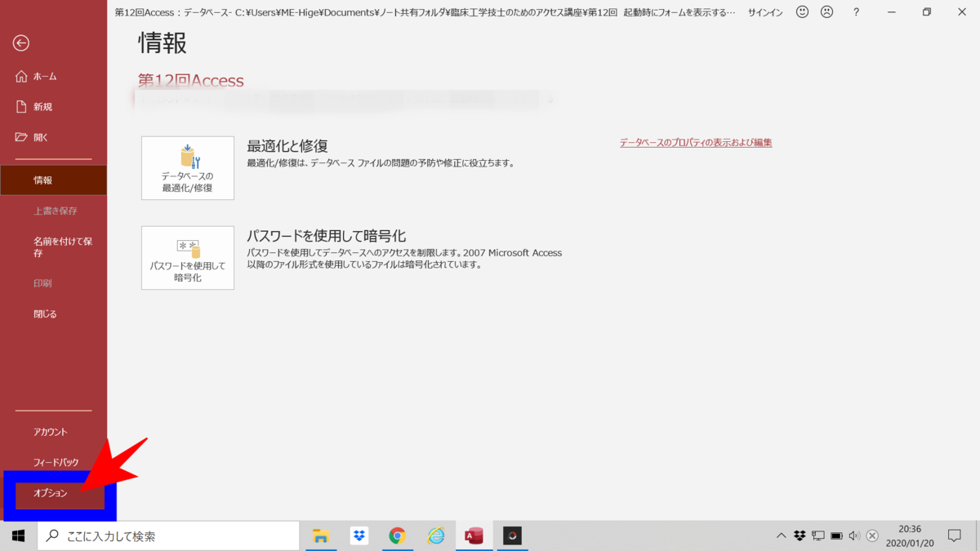Show hidden tray icons chevron
980x551 pixels.
tap(781, 536)
